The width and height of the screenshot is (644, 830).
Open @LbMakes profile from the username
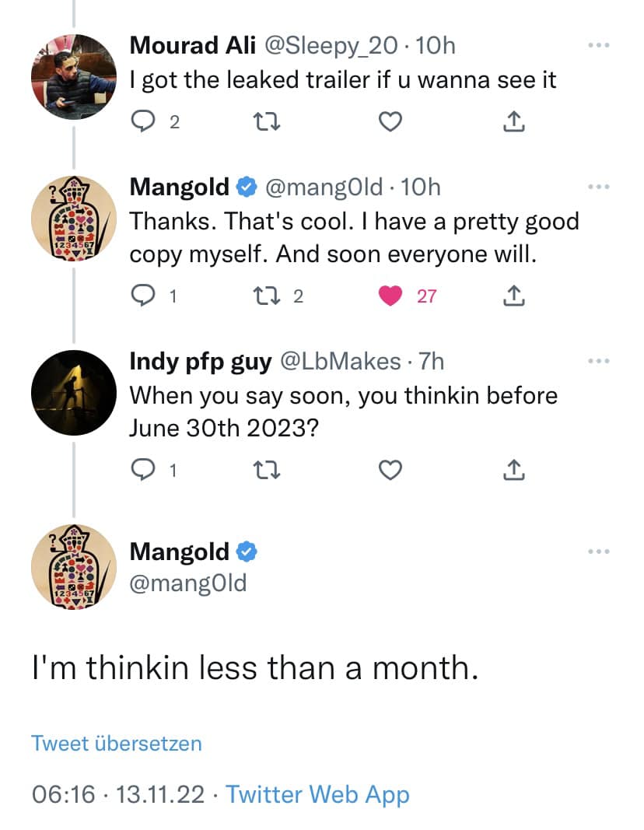(340, 362)
